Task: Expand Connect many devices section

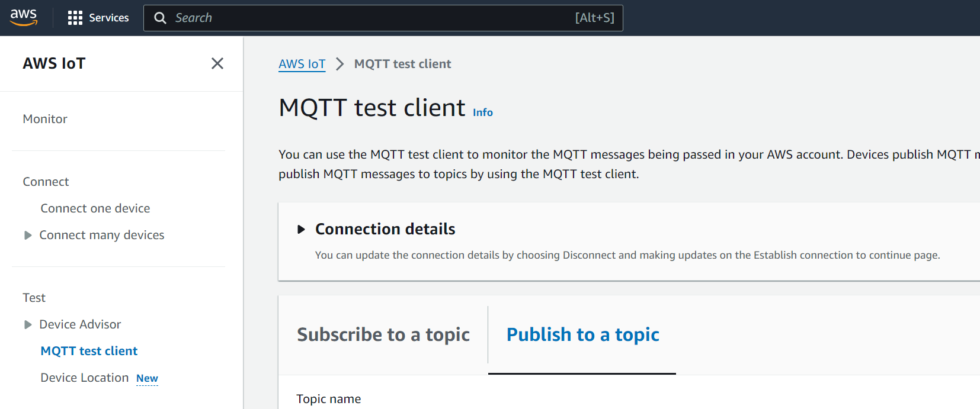Action: pyautogui.click(x=28, y=236)
